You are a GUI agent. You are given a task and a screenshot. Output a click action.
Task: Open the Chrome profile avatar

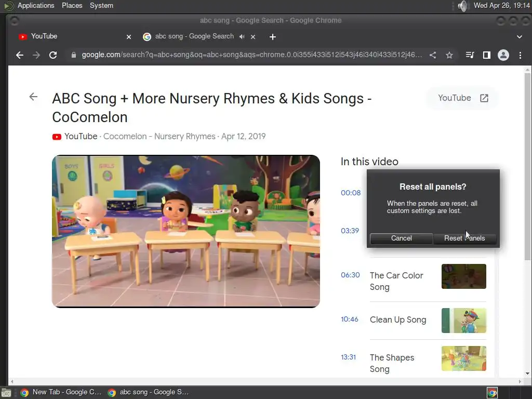503,55
